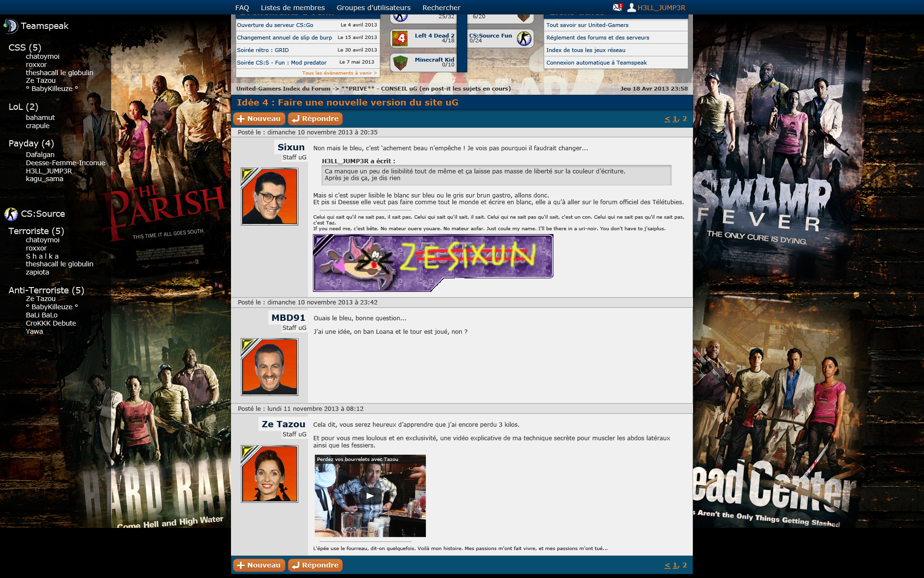Open Soirée CS:S - Fun : Mod predator
The height and width of the screenshot is (578, 924).
[282, 63]
